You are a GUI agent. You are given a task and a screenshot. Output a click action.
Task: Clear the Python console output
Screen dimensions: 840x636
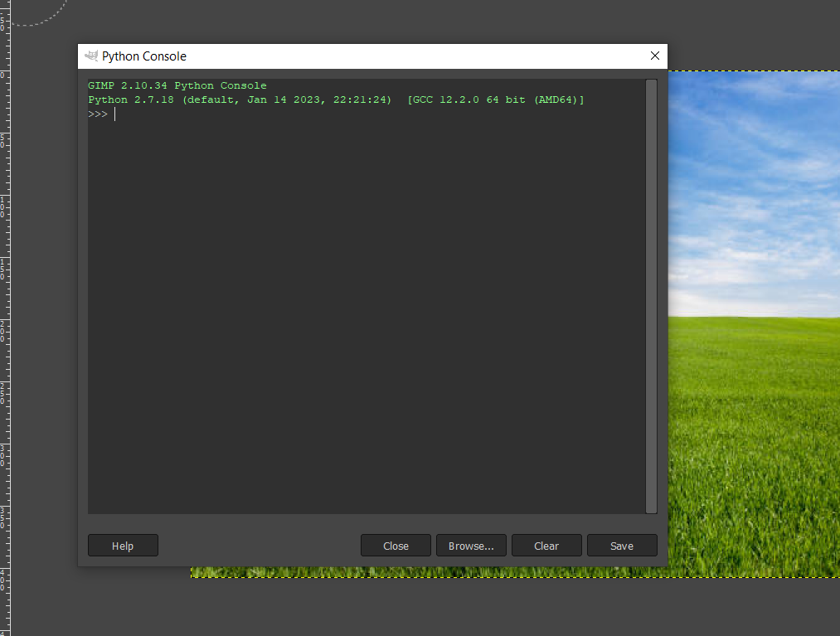click(x=546, y=546)
